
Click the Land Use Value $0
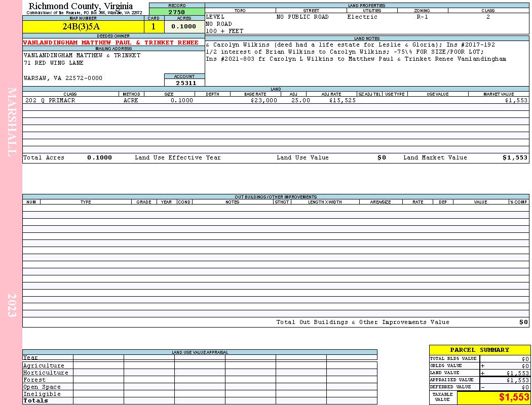382,157
